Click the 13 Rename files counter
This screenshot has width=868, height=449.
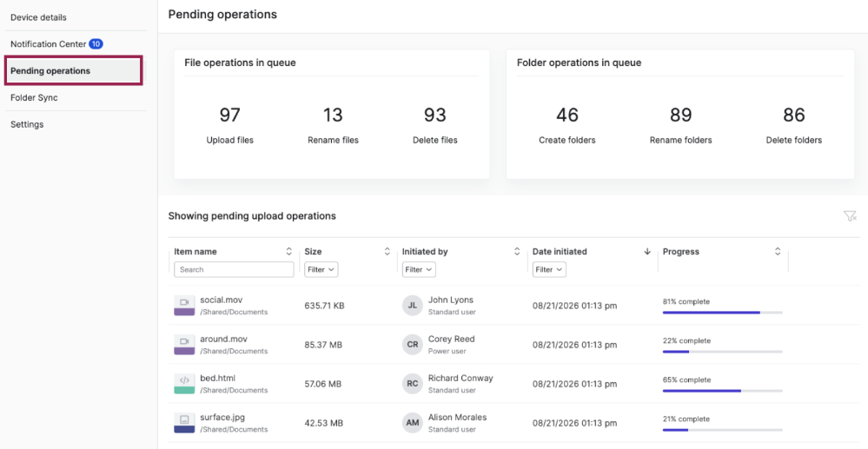tap(333, 124)
